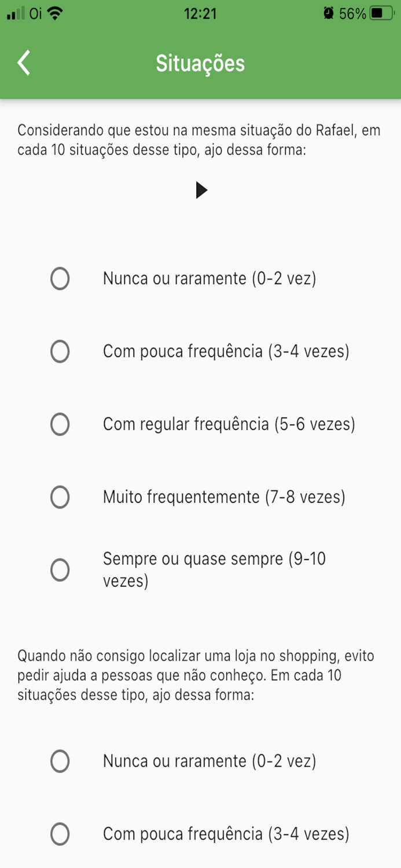401x868 pixels.
Task: Choose 'Sempre ou quase sempre (9-10 vezes)'
Action: point(60,569)
